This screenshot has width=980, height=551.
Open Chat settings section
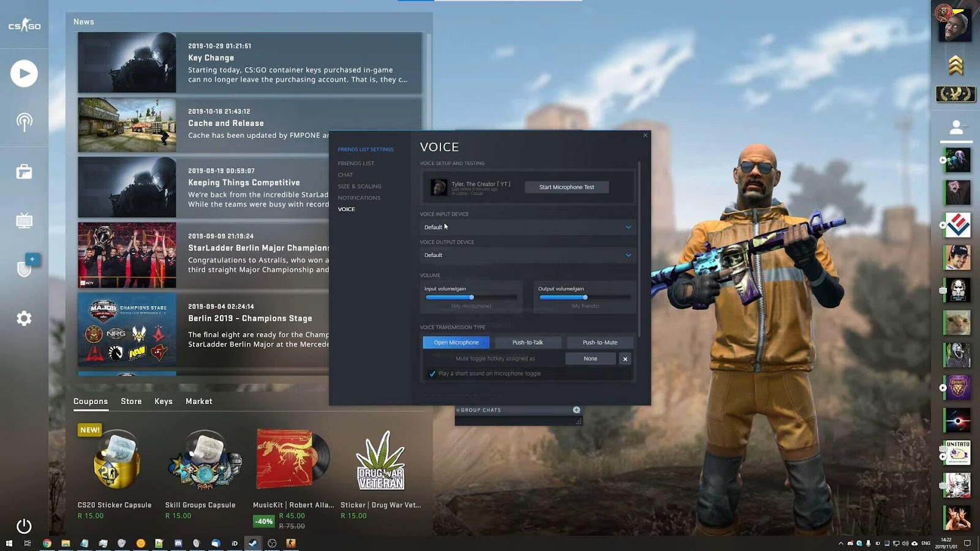[345, 175]
